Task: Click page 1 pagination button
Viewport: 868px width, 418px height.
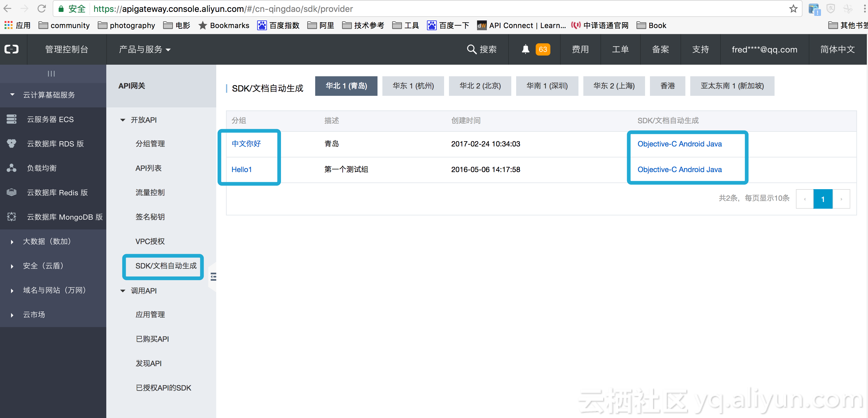Action: [x=822, y=199]
